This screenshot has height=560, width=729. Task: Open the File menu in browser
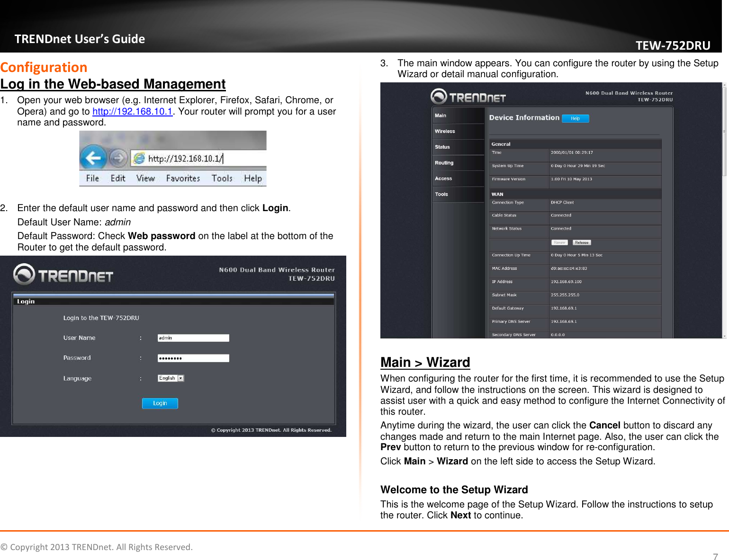tap(92, 178)
